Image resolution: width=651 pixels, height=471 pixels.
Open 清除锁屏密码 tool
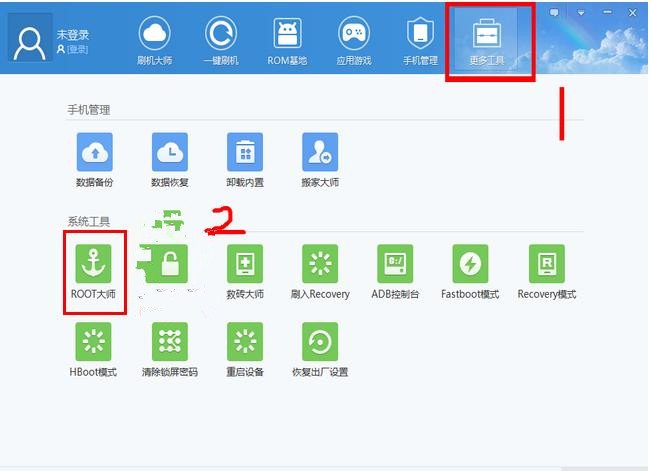[170, 350]
